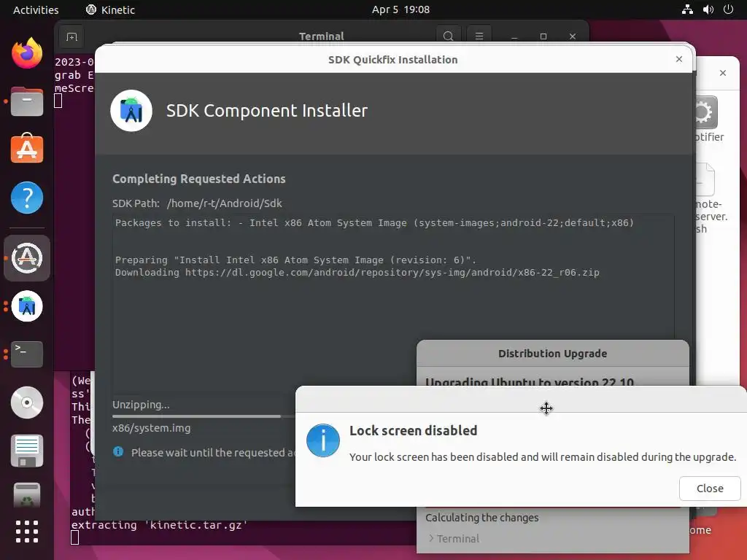
Task: Open the Trash in the dock
Action: [x=27, y=495]
